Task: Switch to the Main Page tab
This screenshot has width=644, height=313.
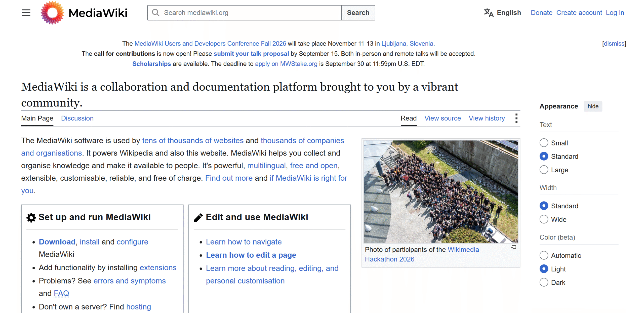Action: tap(37, 118)
